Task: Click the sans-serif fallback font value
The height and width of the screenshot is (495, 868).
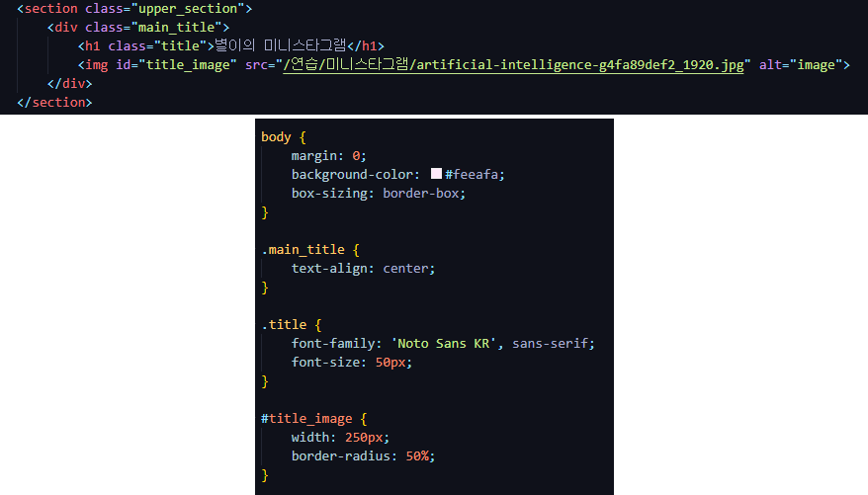Action: 550,344
